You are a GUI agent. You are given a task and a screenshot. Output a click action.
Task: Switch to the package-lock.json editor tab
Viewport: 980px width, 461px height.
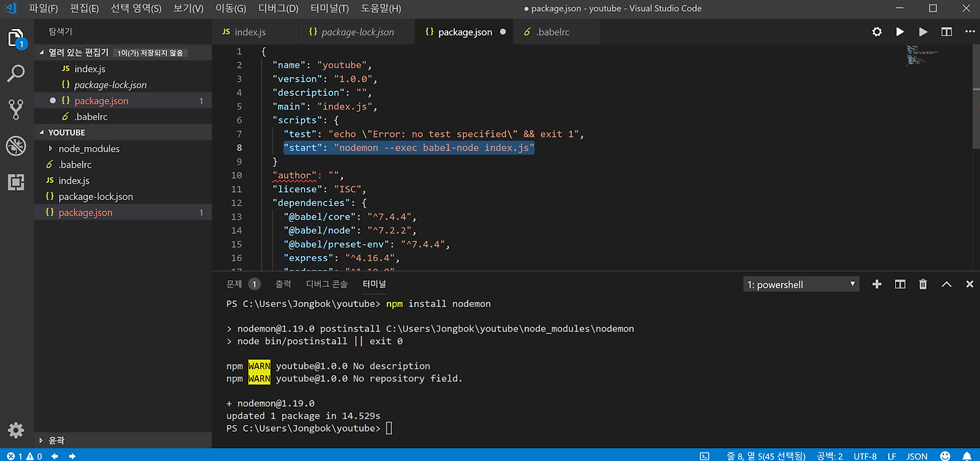point(355,32)
